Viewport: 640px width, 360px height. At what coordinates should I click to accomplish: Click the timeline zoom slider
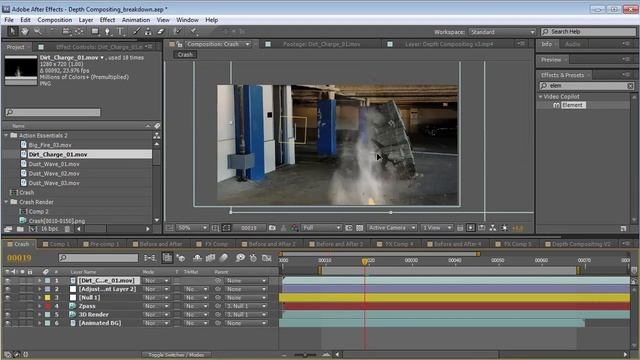(x=305, y=355)
